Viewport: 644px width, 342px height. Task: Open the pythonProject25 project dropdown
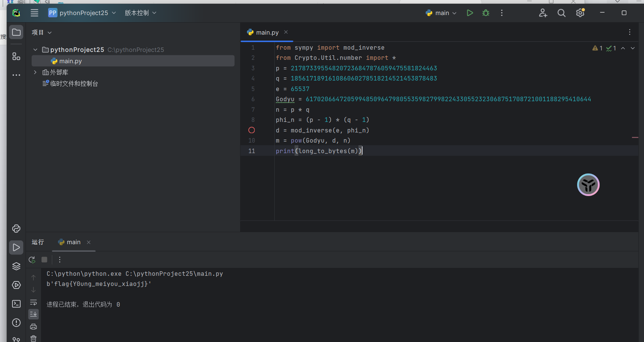[82, 13]
